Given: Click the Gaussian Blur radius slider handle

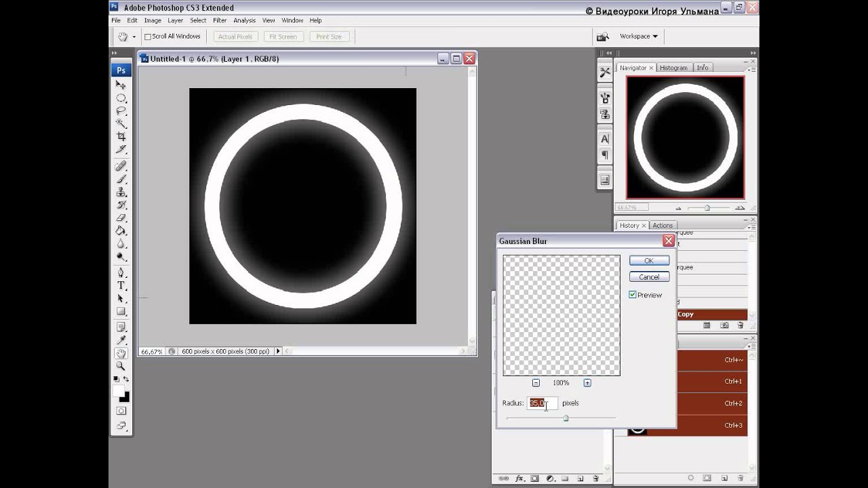Looking at the screenshot, I should (566, 418).
